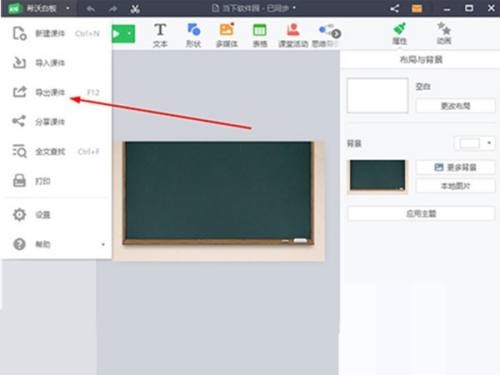Select the blank layout thumbnail

click(377, 96)
